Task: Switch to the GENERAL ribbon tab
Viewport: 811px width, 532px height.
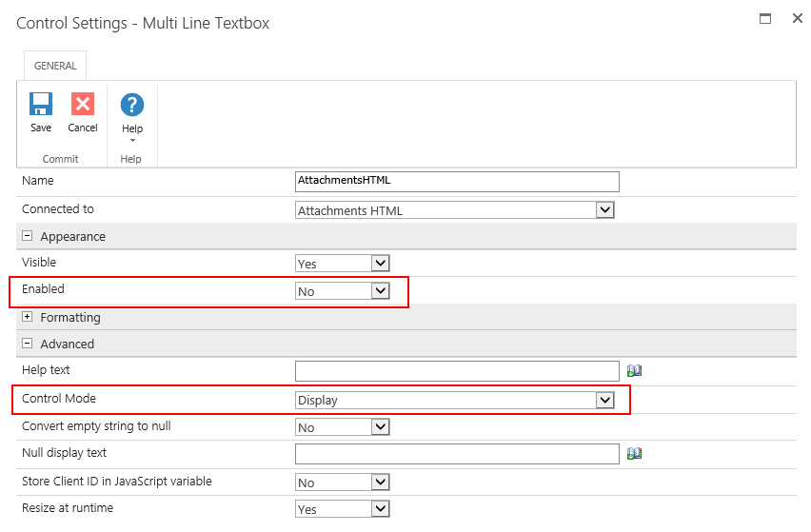Action: pos(55,66)
